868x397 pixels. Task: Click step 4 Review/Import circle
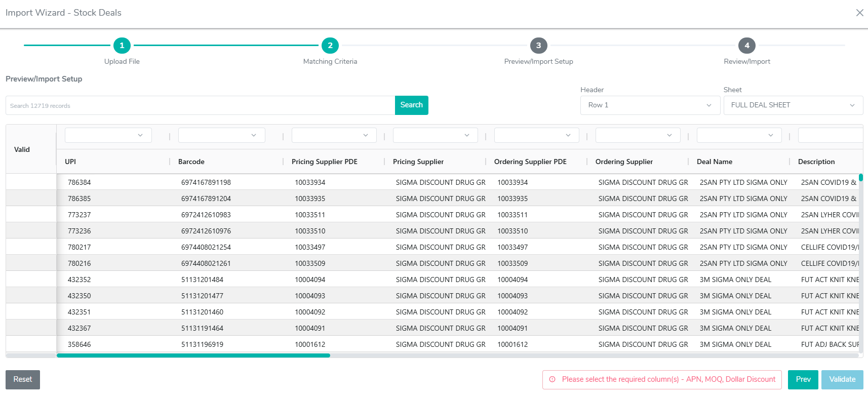click(x=746, y=46)
